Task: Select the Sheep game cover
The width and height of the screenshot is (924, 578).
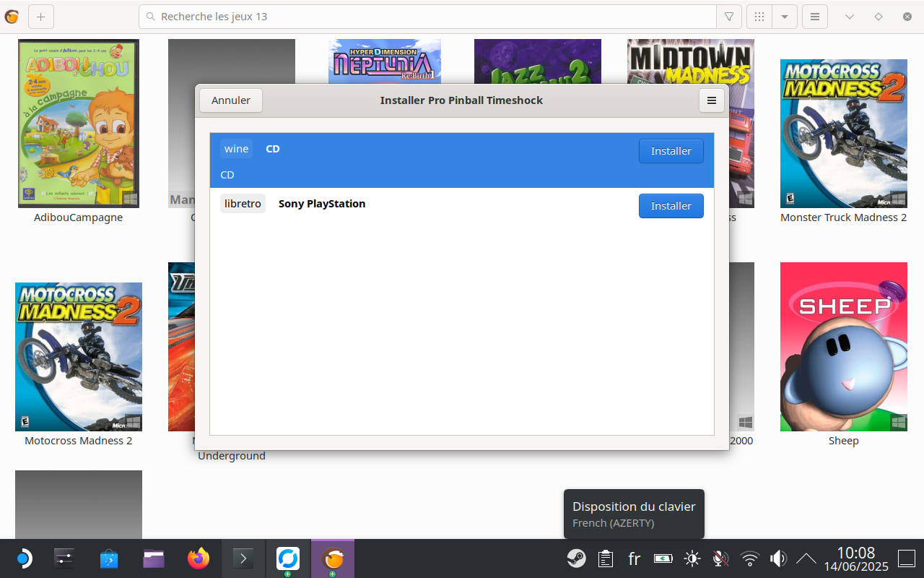Action: coord(844,347)
